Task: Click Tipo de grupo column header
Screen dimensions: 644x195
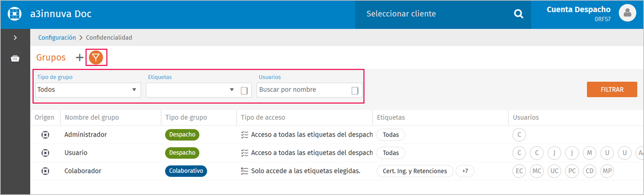Action: [186, 117]
